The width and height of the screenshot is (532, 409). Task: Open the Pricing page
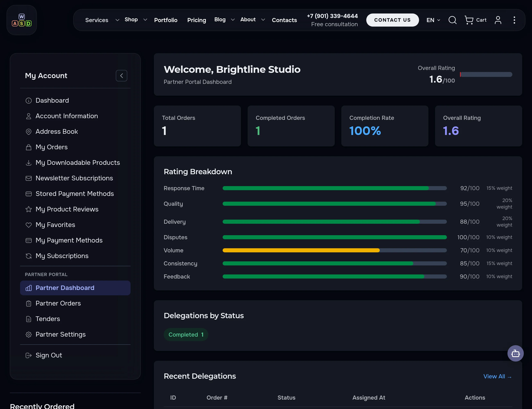[197, 20]
